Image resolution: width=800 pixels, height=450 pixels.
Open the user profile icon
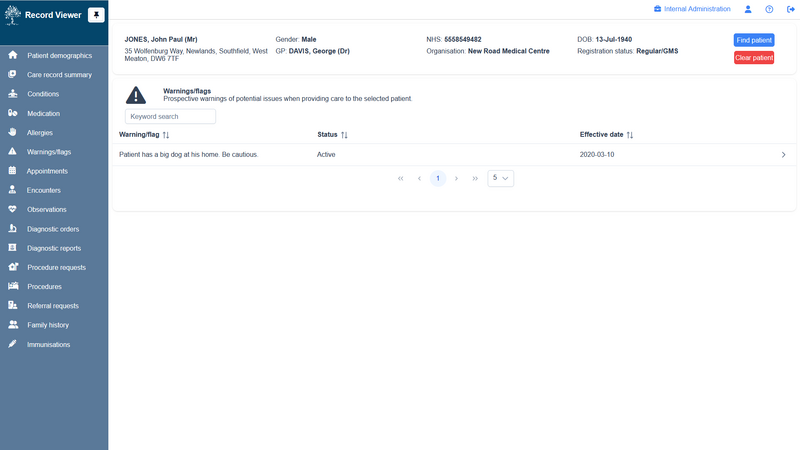click(748, 9)
